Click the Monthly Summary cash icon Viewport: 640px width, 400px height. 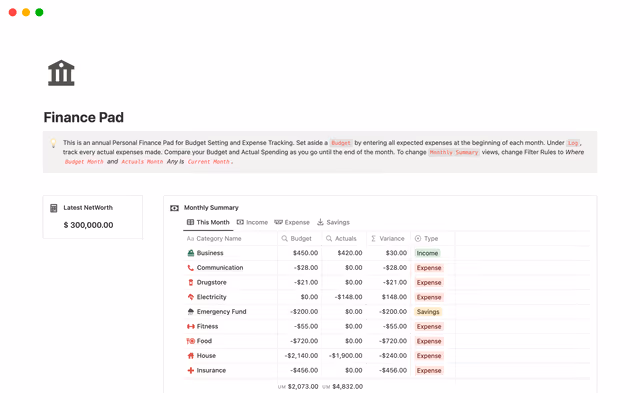point(174,208)
